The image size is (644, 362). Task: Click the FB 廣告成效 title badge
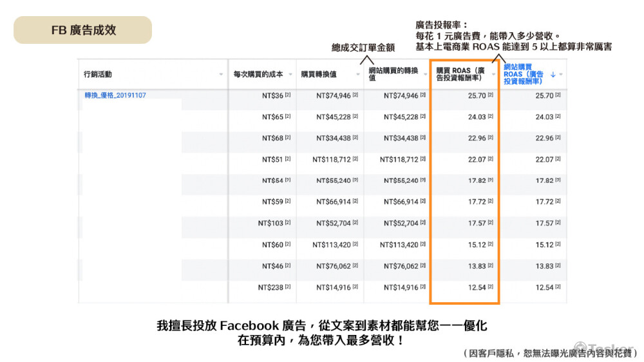pyautogui.click(x=82, y=30)
